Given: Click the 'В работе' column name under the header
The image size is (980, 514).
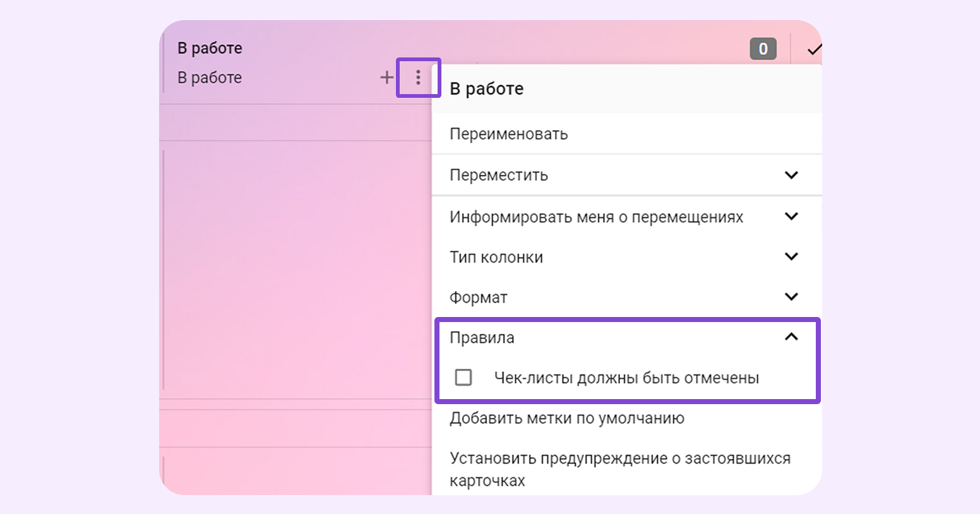Looking at the screenshot, I should (210, 78).
